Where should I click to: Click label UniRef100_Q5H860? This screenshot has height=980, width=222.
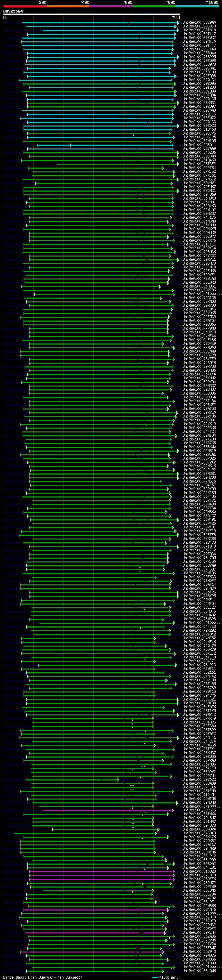199,512
